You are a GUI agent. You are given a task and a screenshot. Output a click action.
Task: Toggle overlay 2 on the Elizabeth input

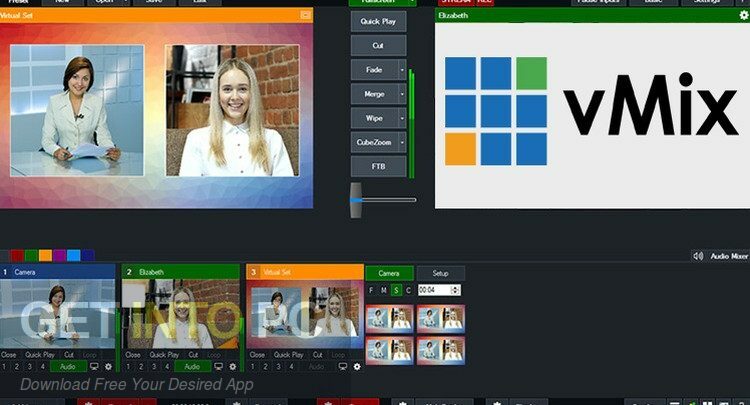141,367
